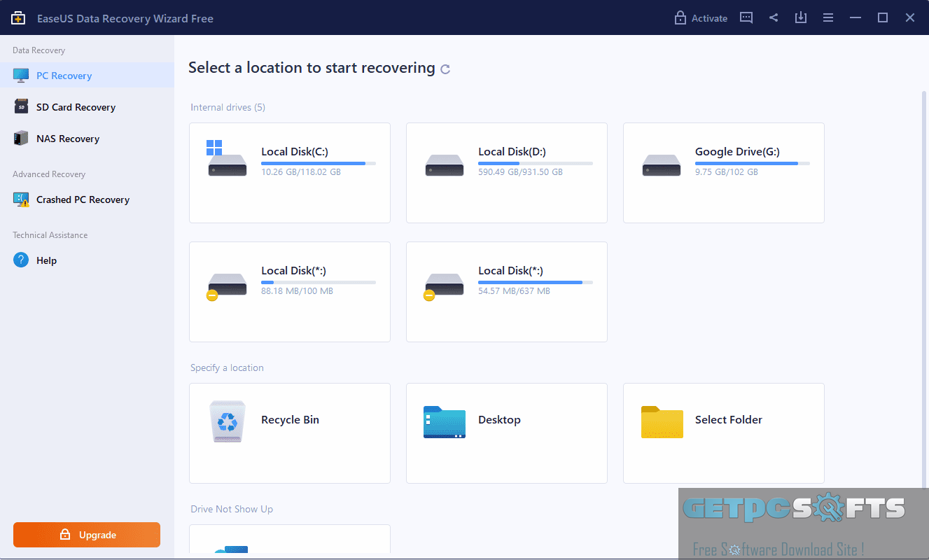
Task: Click the Local Disk(C:) Windows drive icon
Action: pyautogui.click(x=227, y=158)
